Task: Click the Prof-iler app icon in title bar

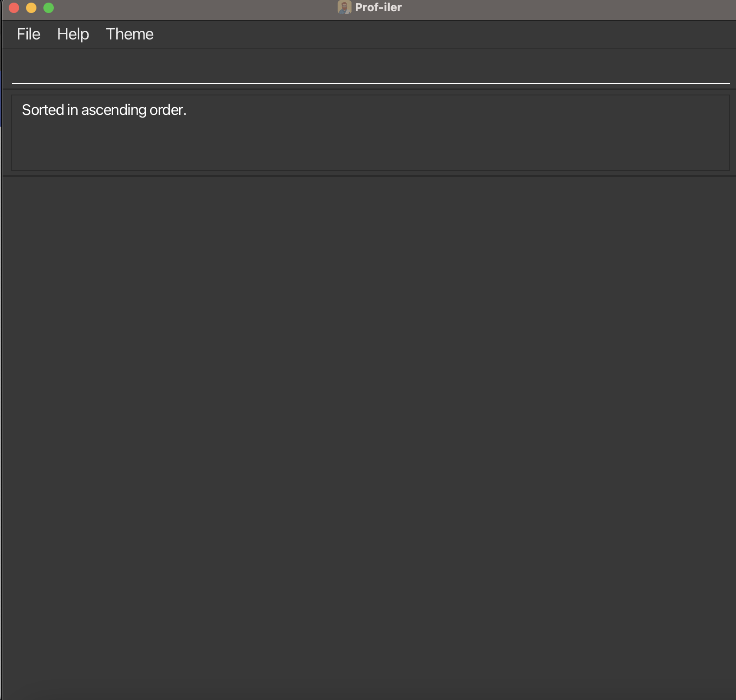Action: pos(344,7)
